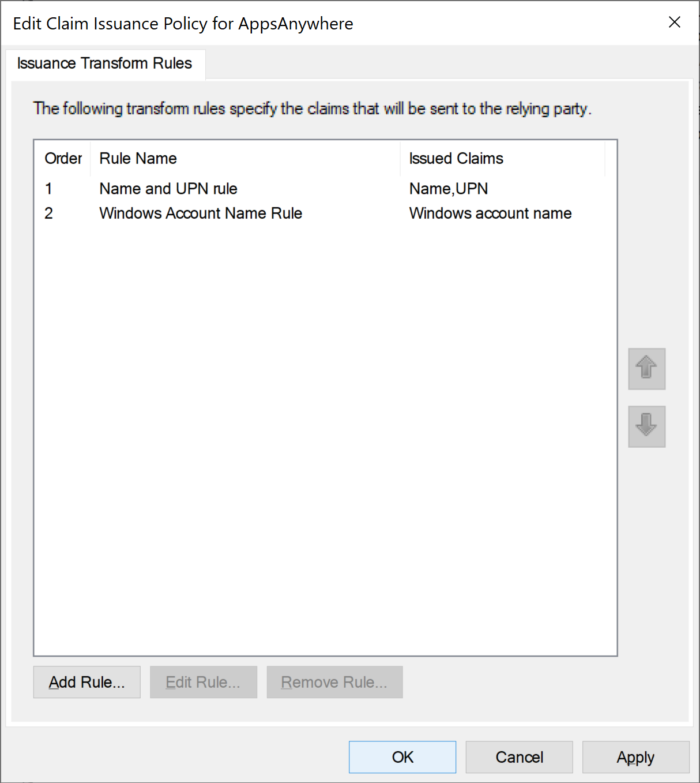Select the Issuance Transform Rules tab
This screenshot has height=783, width=700.
click(x=105, y=63)
